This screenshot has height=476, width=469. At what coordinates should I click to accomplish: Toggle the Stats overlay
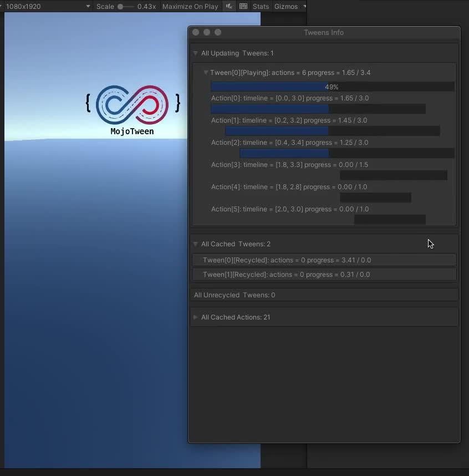[260, 6]
